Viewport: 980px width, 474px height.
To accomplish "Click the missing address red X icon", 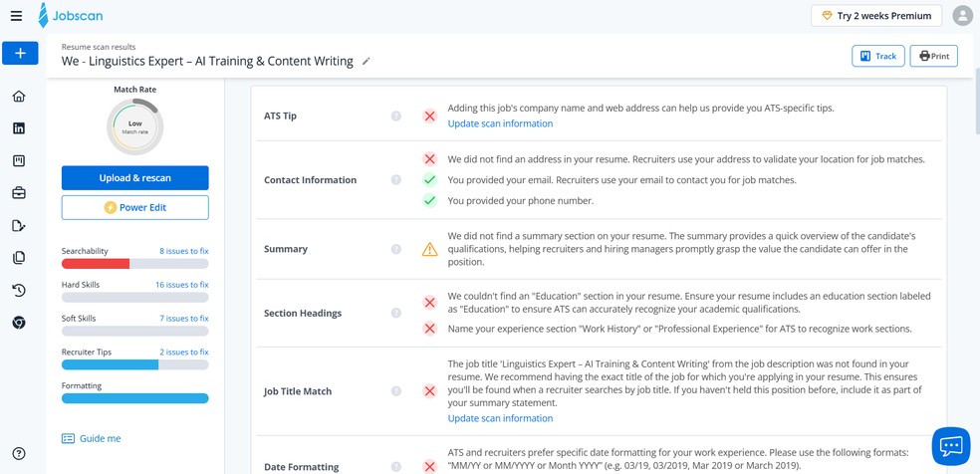I will tap(429, 159).
